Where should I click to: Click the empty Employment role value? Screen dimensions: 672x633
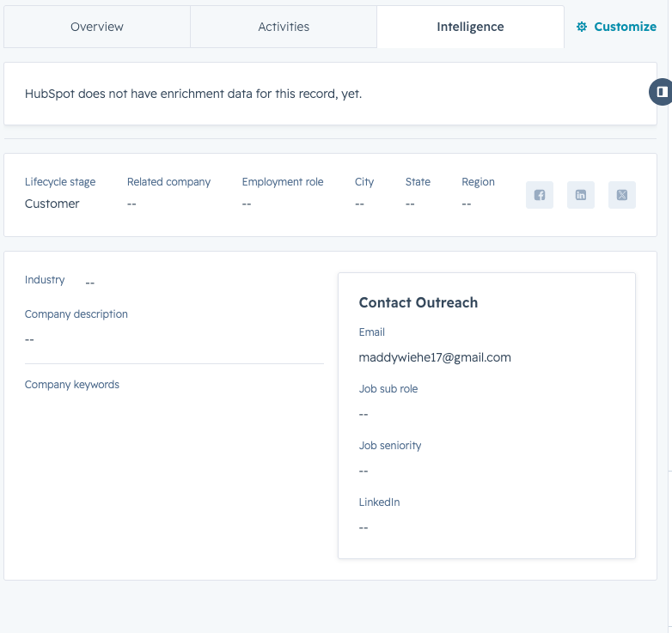point(247,204)
